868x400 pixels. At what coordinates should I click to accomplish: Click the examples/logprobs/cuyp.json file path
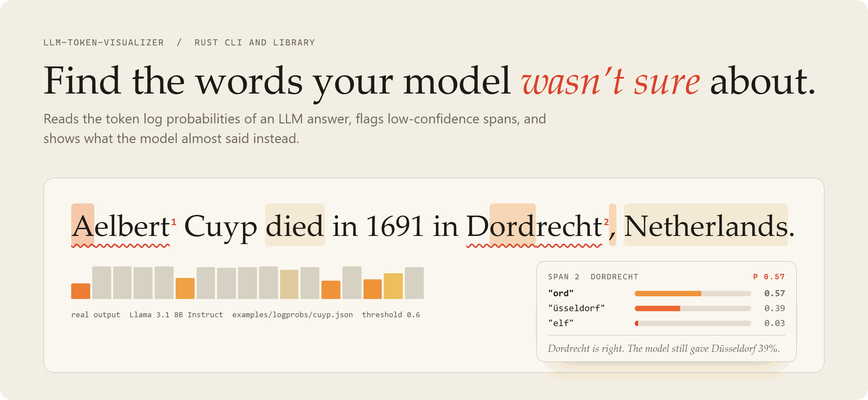[292, 315]
